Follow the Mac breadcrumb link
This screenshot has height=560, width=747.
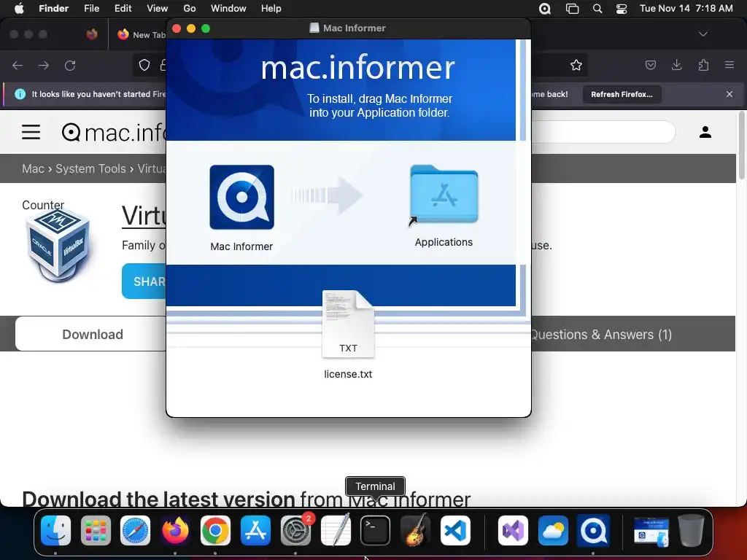click(x=33, y=168)
